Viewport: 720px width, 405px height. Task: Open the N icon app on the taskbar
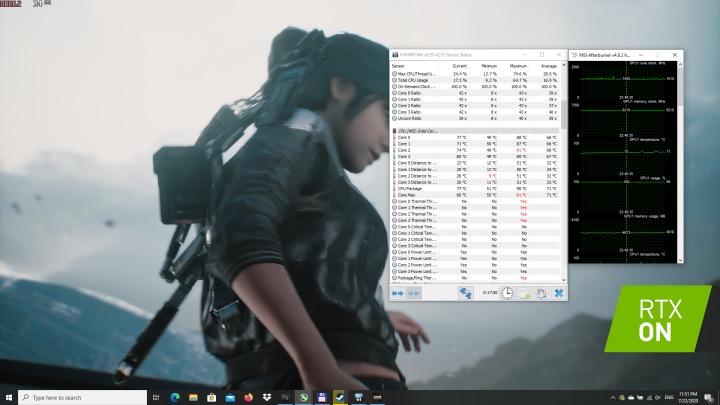click(285, 398)
